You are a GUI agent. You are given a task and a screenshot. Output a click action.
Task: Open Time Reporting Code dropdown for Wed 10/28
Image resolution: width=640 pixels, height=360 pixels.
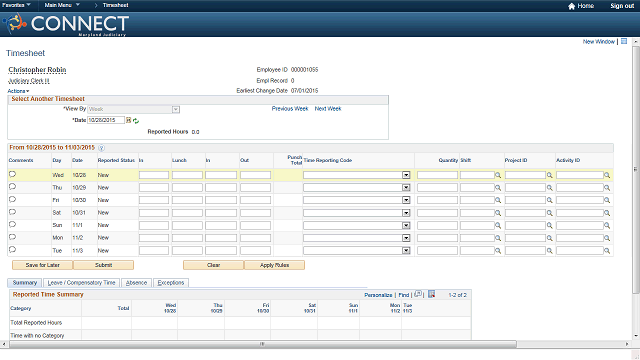point(406,175)
